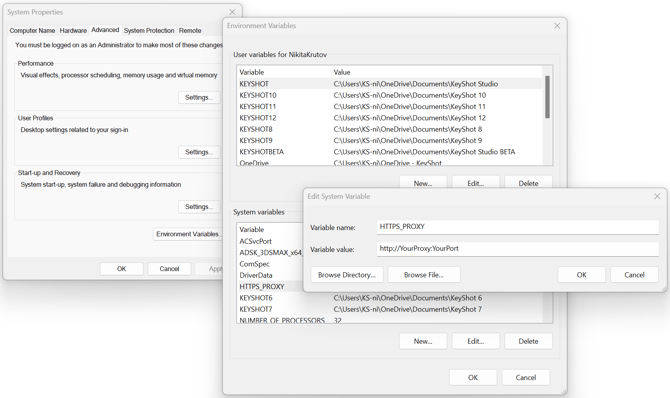Click the Variable value input field
Viewport: 670px width, 398px height.
click(x=517, y=249)
